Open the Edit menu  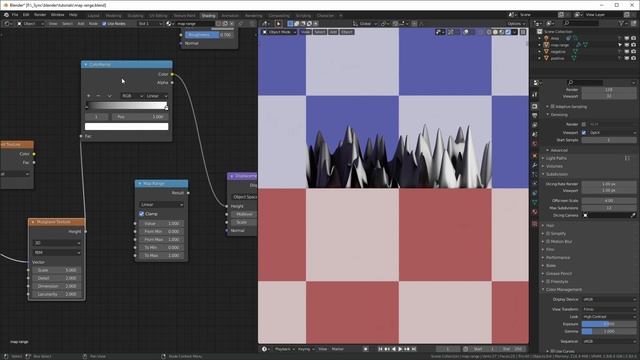[26, 15]
